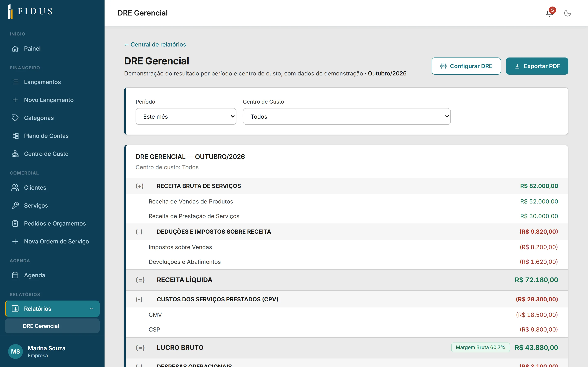This screenshot has height=367, width=588.
Task: Click the Categorias tag icon
Action: point(15,118)
